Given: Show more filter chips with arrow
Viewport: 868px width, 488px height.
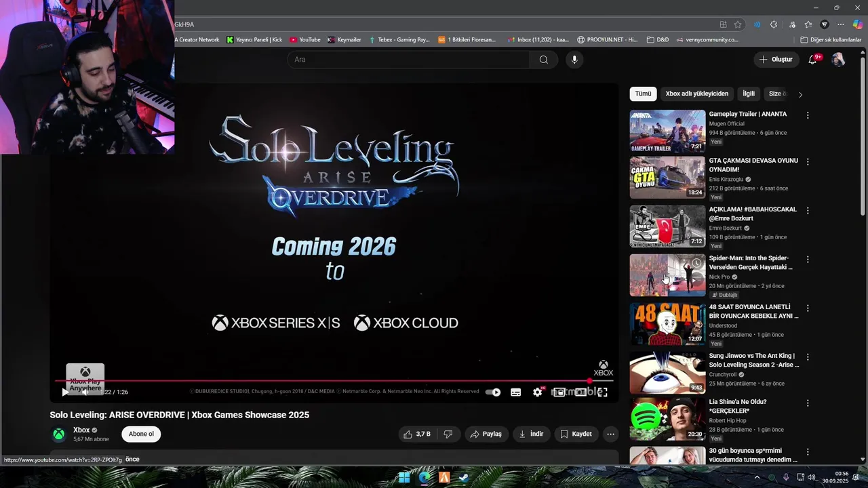Looking at the screenshot, I should point(800,94).
